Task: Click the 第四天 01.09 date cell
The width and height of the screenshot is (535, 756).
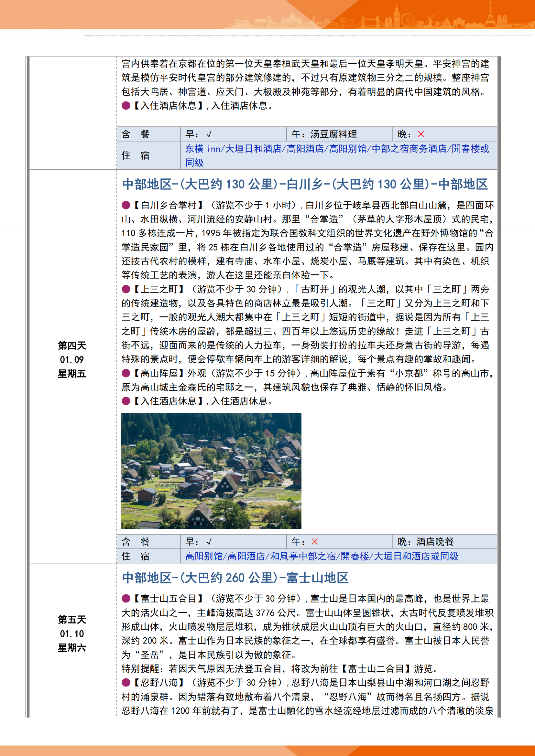Action: click(x=72, y=359)
